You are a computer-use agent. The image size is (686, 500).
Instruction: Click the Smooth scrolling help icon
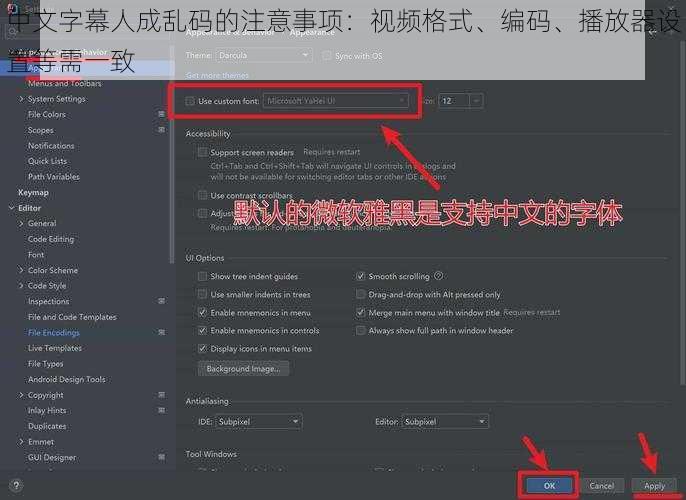pos(438,276)
